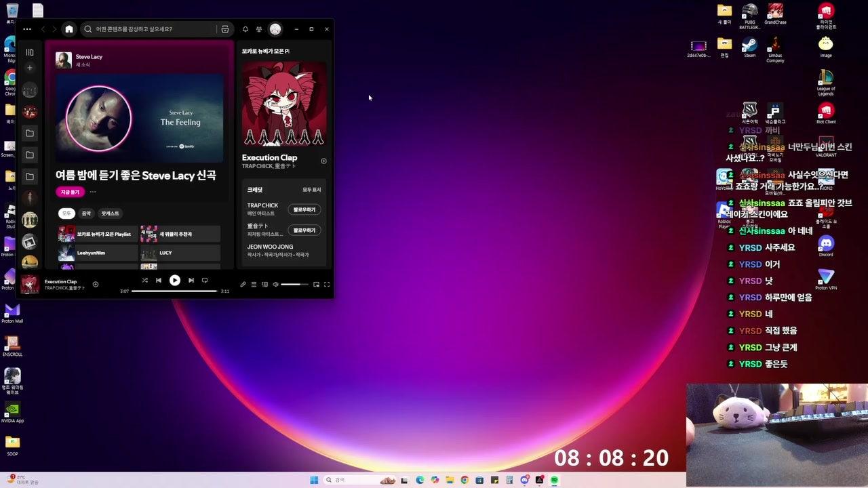Click the Windows Start button
Screen dimensions: 868x488
point(314,480)
